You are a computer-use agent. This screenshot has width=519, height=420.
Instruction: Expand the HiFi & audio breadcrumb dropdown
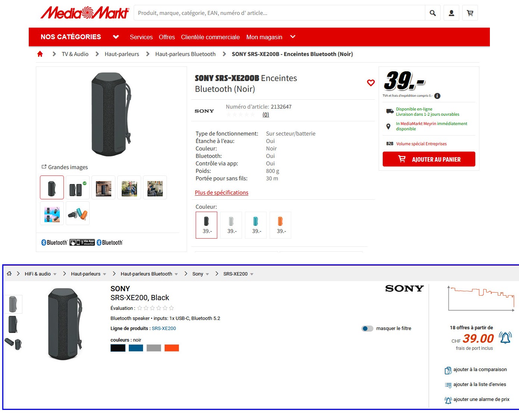[x=55, y=274]
